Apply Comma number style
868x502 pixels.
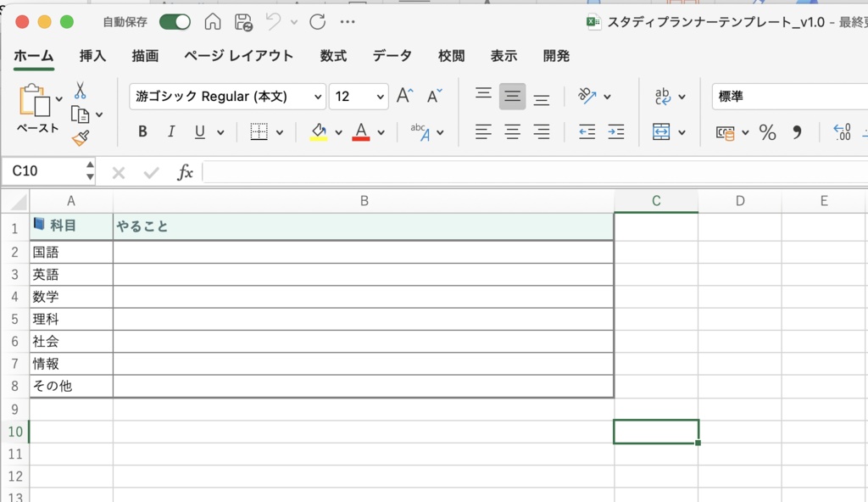795,132
